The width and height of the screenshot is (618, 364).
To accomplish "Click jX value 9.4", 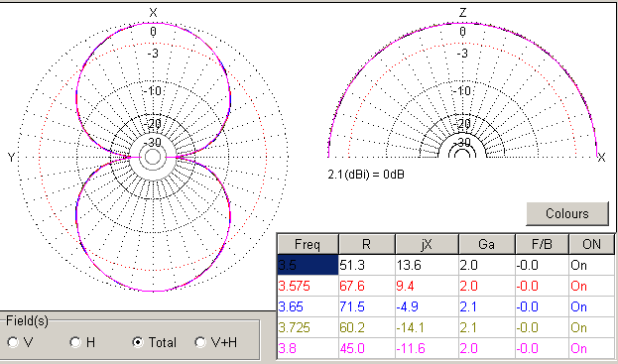I will point(427,286).
